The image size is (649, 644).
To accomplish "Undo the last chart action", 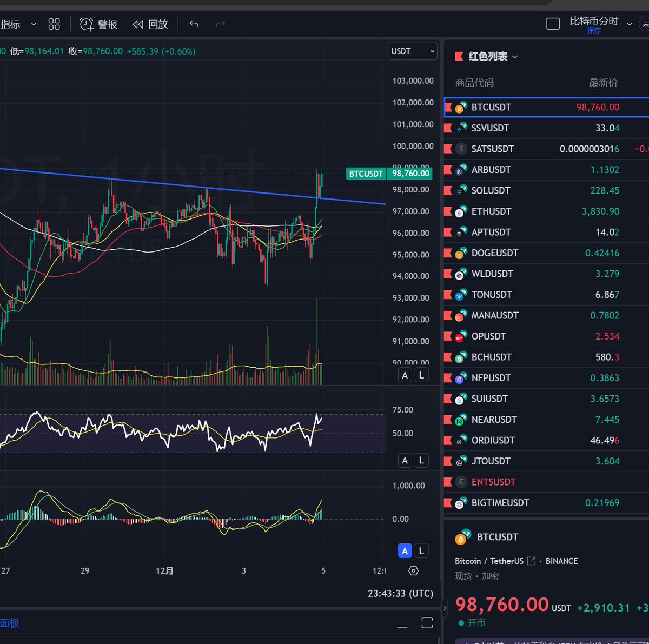I will tap(194, 24).
